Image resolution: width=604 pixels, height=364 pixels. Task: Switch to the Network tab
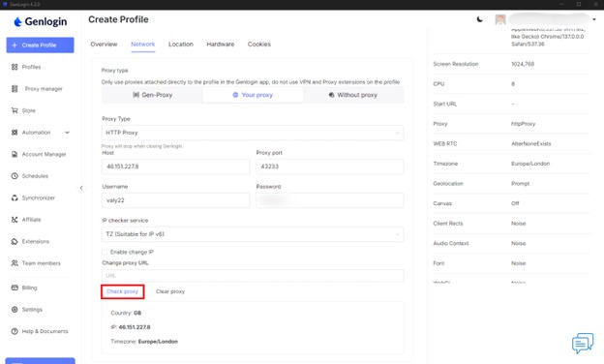[x=143, y=45]
